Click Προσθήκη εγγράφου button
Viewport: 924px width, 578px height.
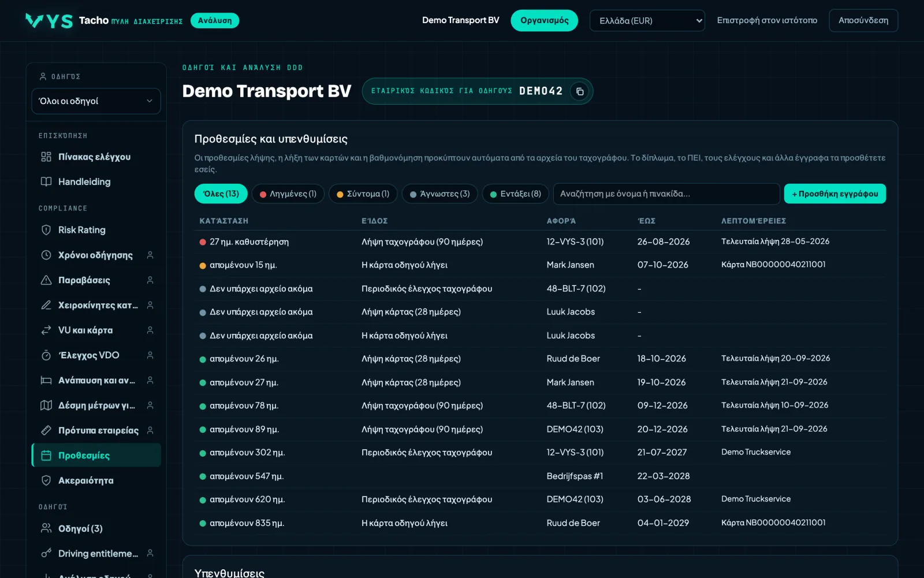click(x=834, y=194)
